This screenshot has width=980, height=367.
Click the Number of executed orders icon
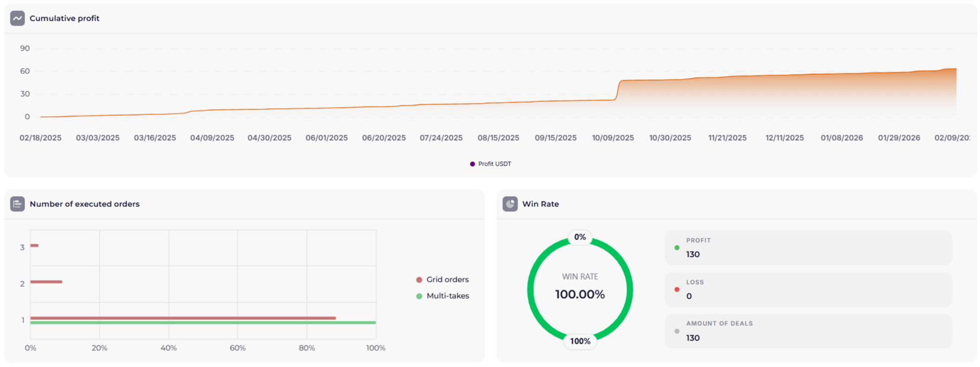(17, 204)
